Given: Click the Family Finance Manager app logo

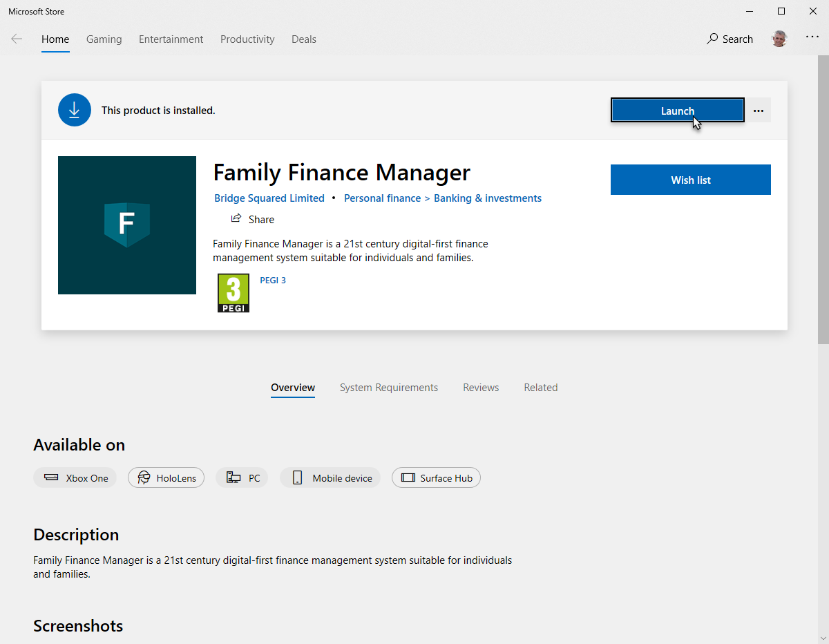Looking at the screenshot, I should pyautogui.click(x=127, y=225).
